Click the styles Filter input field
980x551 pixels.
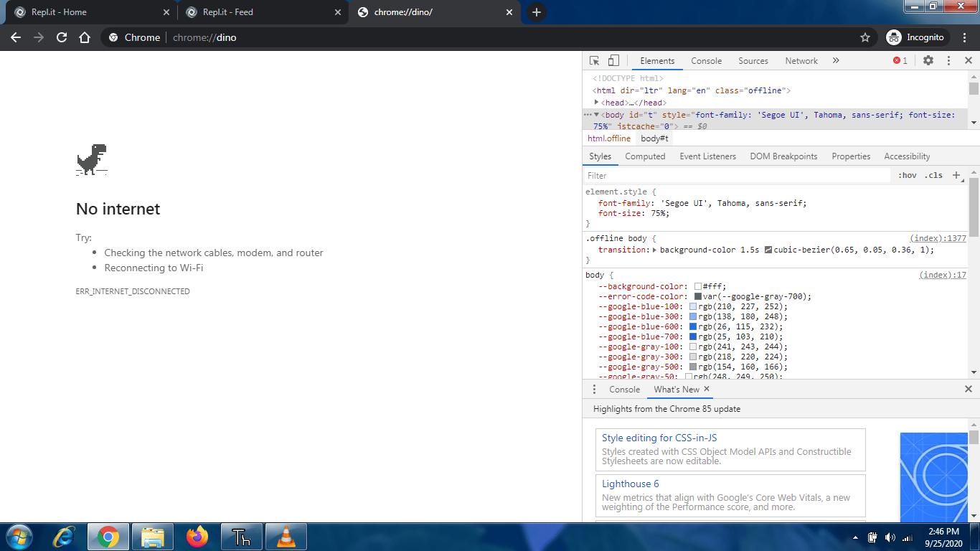point(737,176)
